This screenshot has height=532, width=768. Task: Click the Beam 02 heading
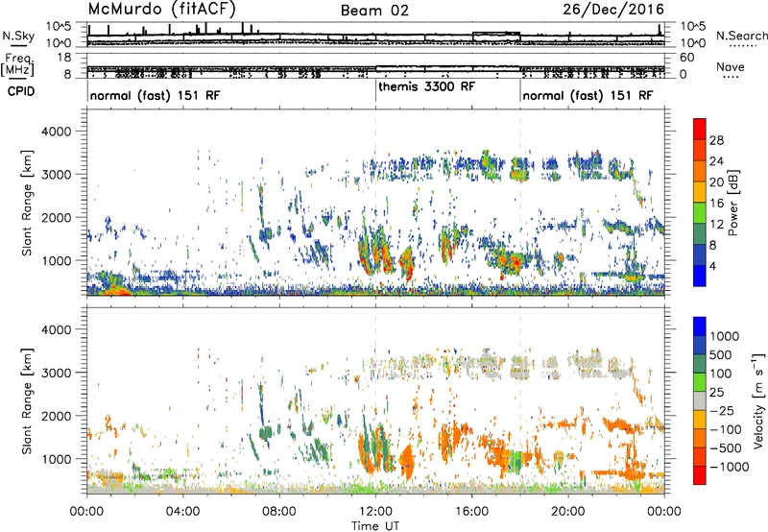pos(374,11)
